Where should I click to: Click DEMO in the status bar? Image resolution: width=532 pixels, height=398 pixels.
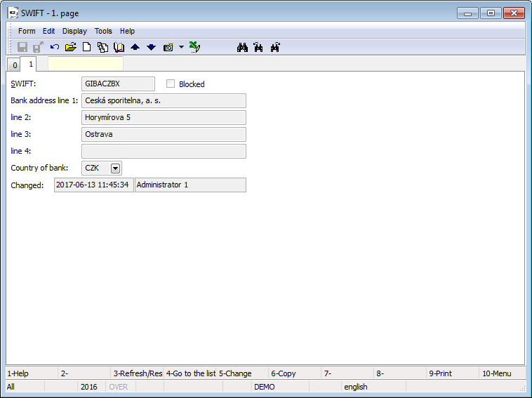(265, 387)
